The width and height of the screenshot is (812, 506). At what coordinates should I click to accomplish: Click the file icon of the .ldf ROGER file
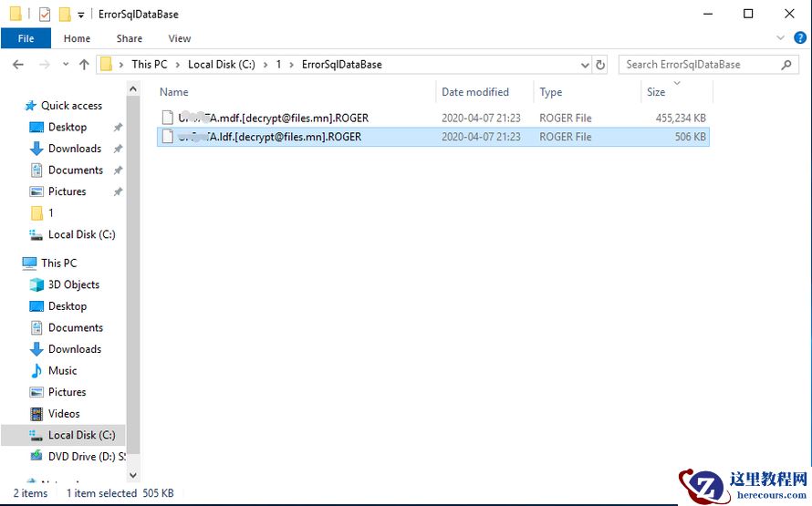tap(167, 136)
